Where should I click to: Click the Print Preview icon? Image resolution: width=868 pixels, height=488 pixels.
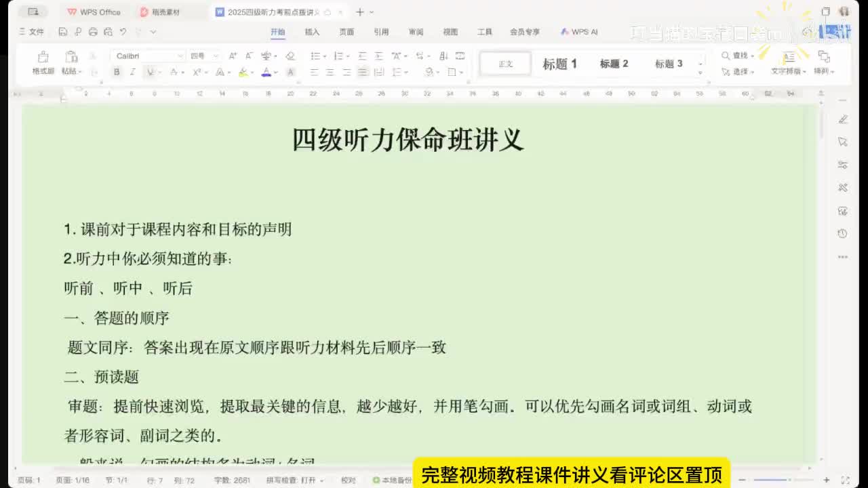tap(108, 32)
